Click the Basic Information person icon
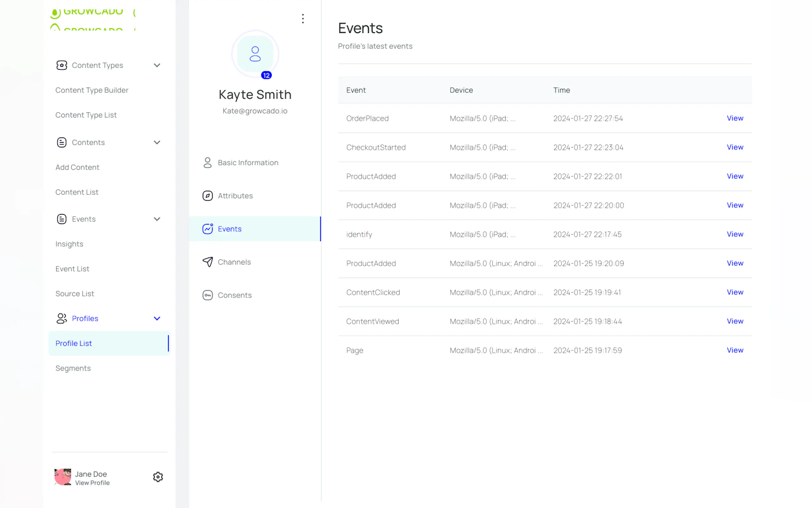 coord(207,163)
